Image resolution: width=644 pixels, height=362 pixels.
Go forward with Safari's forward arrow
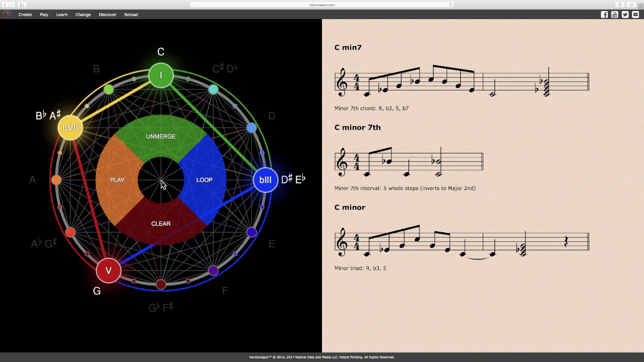coord(12,5)
